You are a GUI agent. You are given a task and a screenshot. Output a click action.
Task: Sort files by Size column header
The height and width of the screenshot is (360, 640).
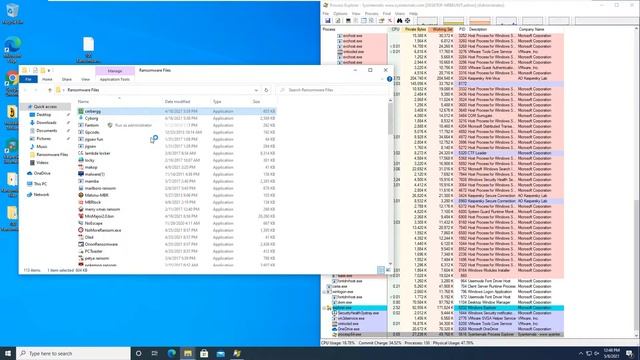pyautogui.click(x=256, y=101)
